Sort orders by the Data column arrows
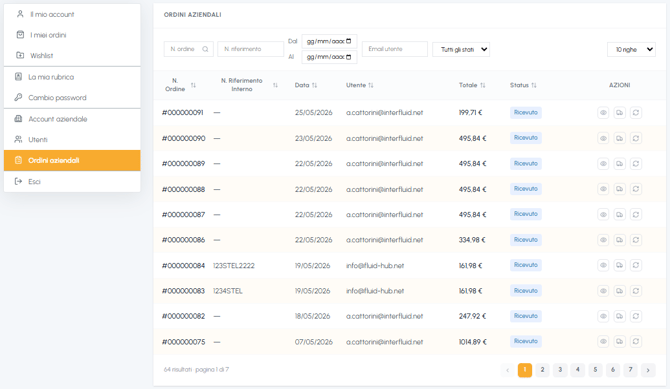This screenshot has width=670, height=389. (x=314, y=85)
